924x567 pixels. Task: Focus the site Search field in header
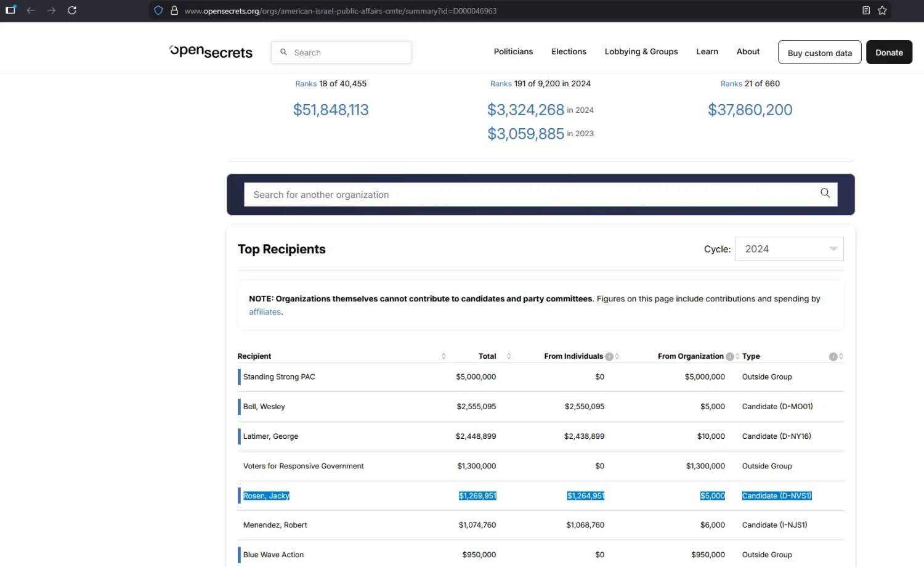[341, 52]
